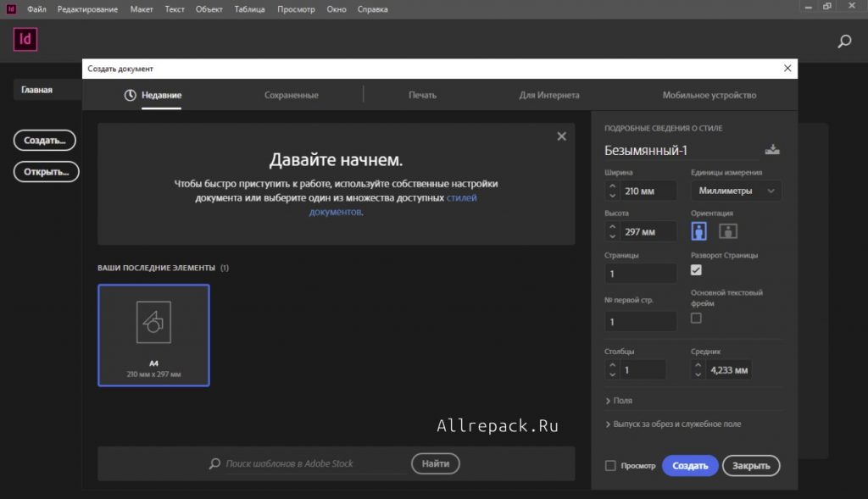Close the 'Давайте начнем' banner

pos(561,136)
